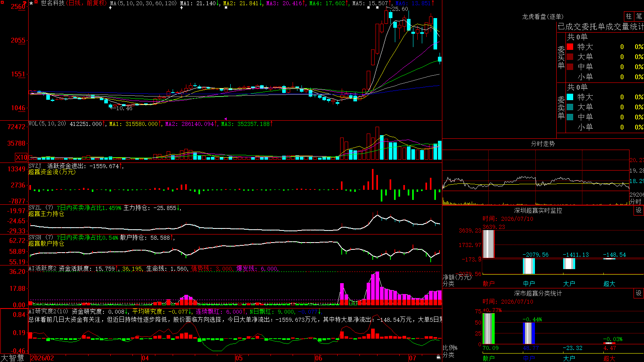Click the red question mark help icon
644x362 pixels.
pos(25,3)
